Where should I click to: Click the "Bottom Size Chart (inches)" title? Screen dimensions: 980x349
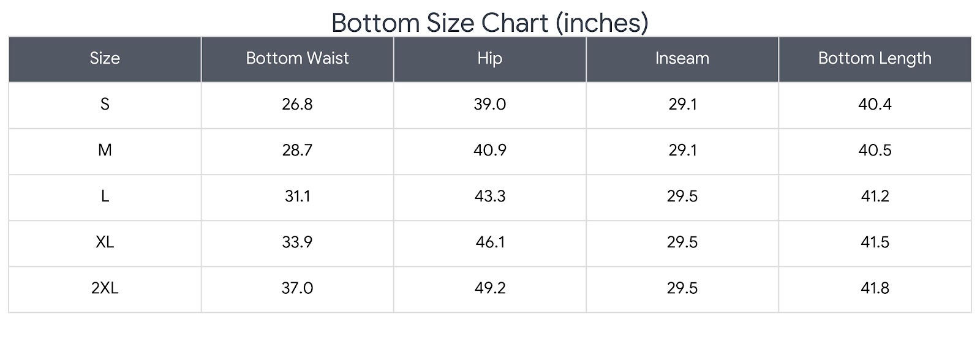[x=489, y=23]
